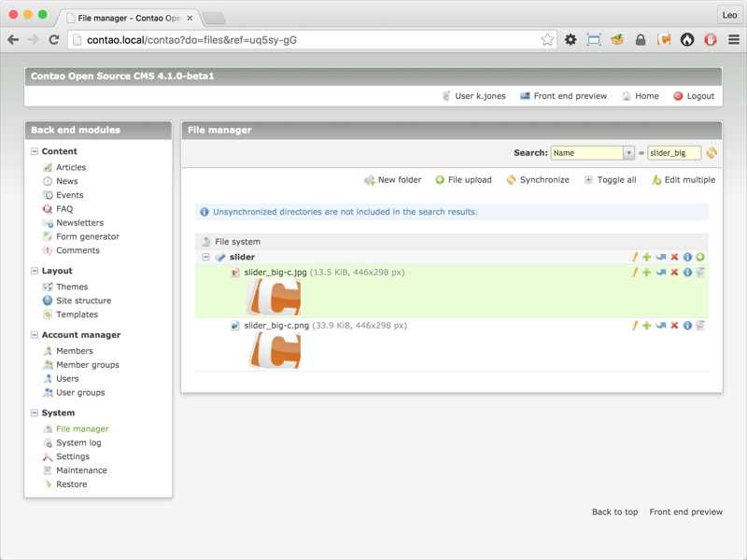
Task: Click Back to top link
Action: tap(614, 511)
